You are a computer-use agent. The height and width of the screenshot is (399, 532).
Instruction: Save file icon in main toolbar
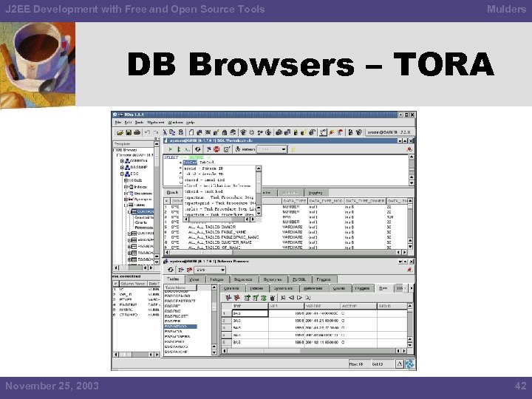point(129,132)
